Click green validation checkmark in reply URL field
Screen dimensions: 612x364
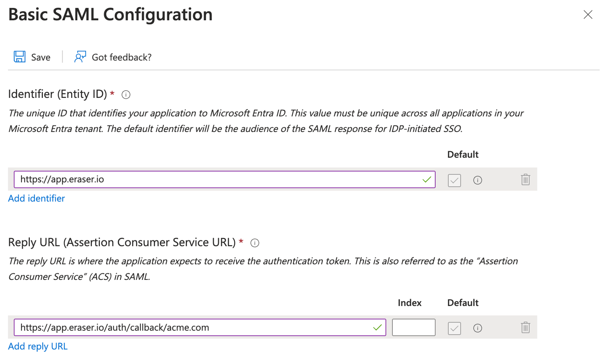(378, 327)
